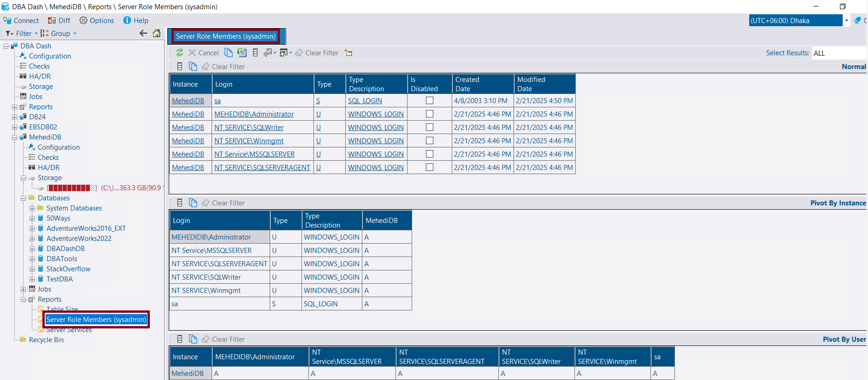Open the Filter dropdown
Viewport: 868px width, 380px height.
[x=21, y=33]
